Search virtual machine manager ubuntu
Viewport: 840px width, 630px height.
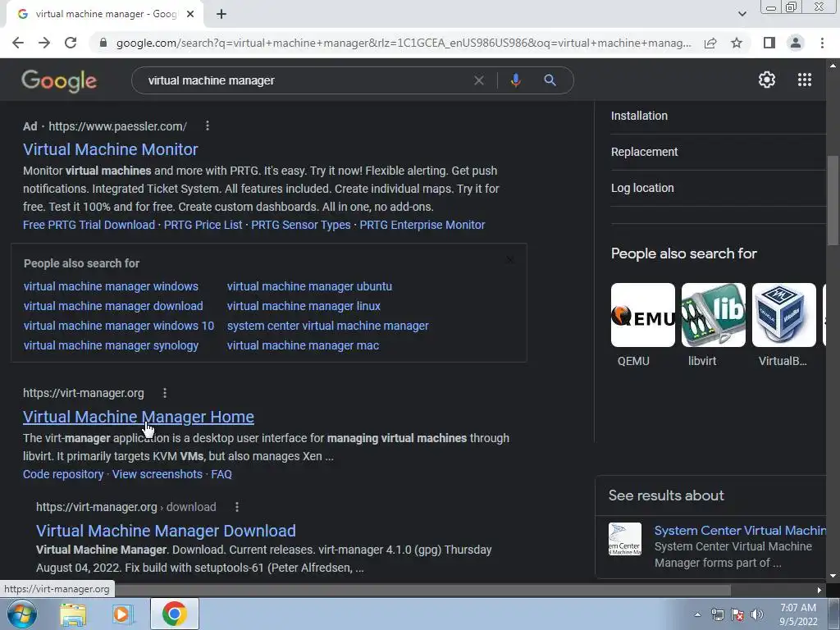pyautogui.click(x=309, y=286)
